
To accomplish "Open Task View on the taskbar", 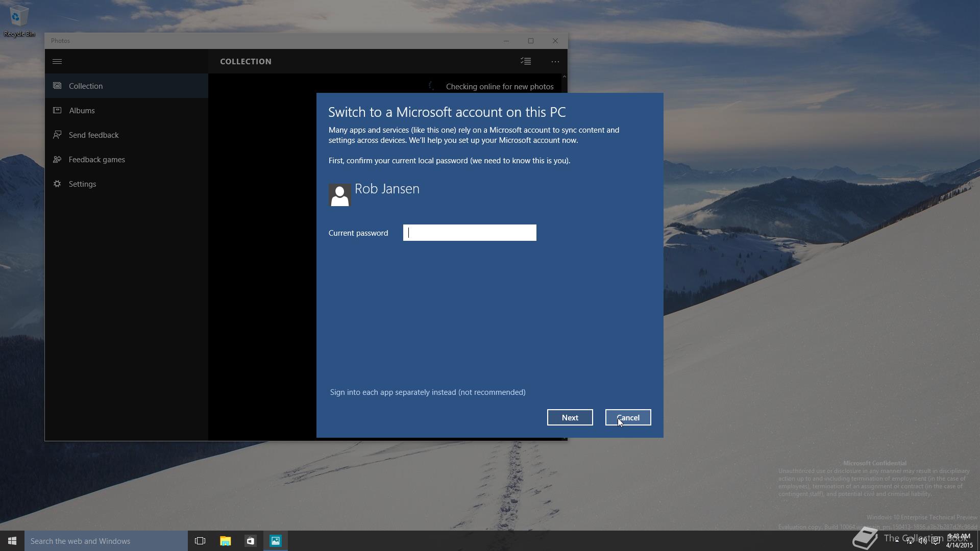I will (200, 541).
